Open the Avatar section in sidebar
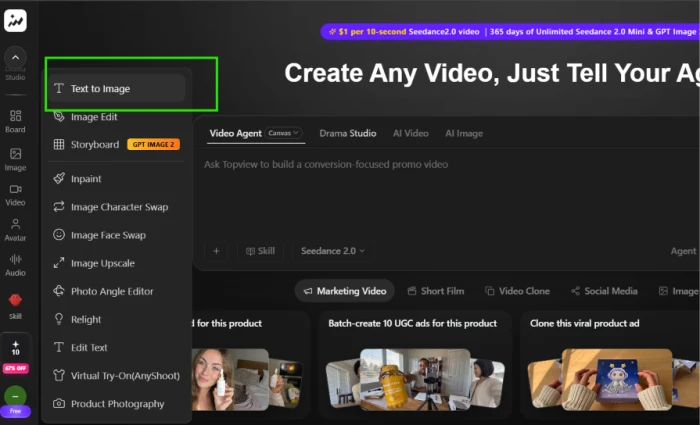The image size is (700, 425). pyautogui.click(x=15, y=230)
